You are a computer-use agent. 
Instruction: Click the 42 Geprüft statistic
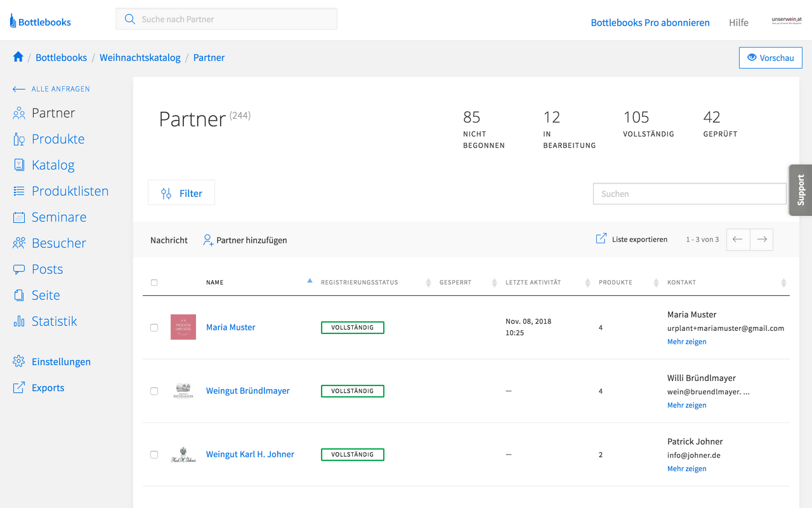point(720,124)
